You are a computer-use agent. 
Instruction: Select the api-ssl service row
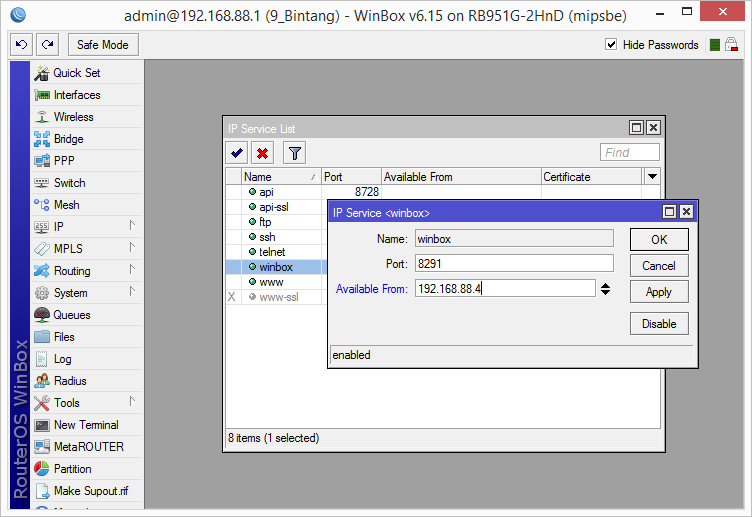[276, 207]
